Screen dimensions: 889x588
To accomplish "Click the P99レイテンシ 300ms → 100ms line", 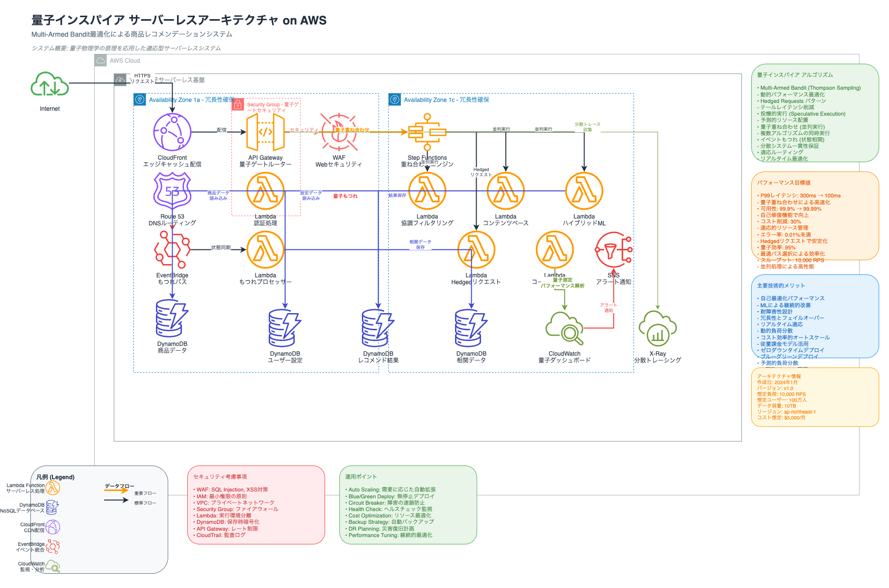I will click(799, 196).
